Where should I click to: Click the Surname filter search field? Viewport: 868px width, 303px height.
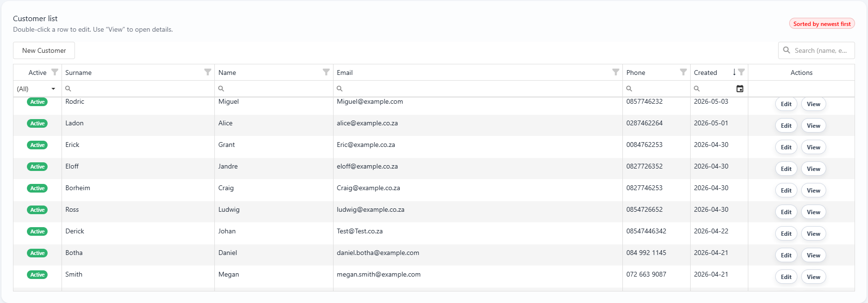(138, 89)
